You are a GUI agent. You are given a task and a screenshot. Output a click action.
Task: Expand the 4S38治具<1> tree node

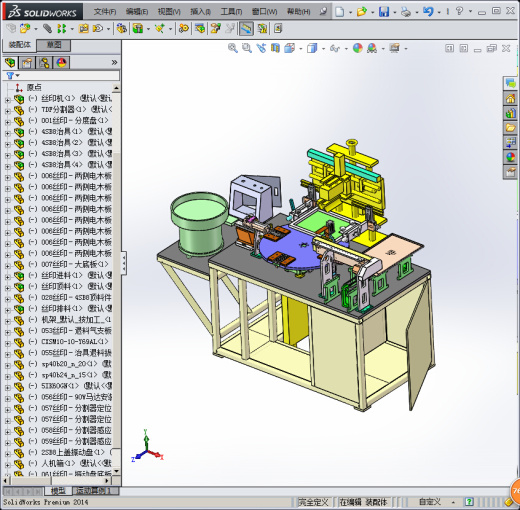[x=7, y=133]
